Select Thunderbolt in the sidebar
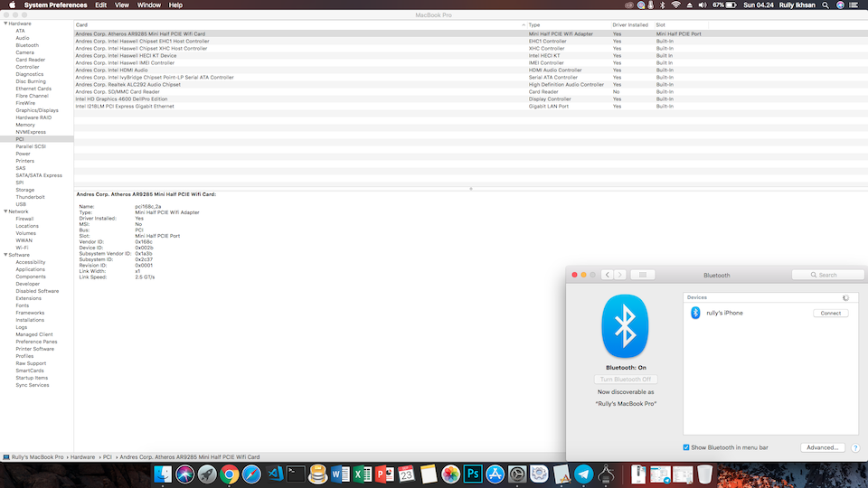 point(30,197)
